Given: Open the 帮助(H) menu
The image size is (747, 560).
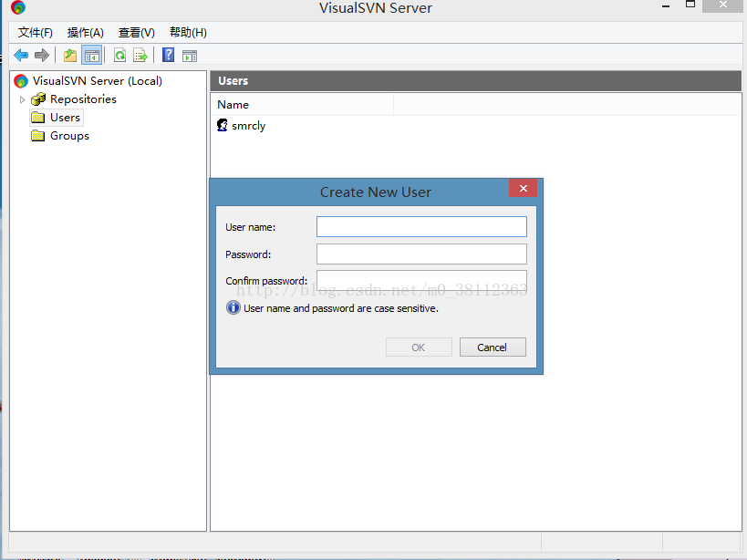Looking at the screenshot, I should pos(188,33).
